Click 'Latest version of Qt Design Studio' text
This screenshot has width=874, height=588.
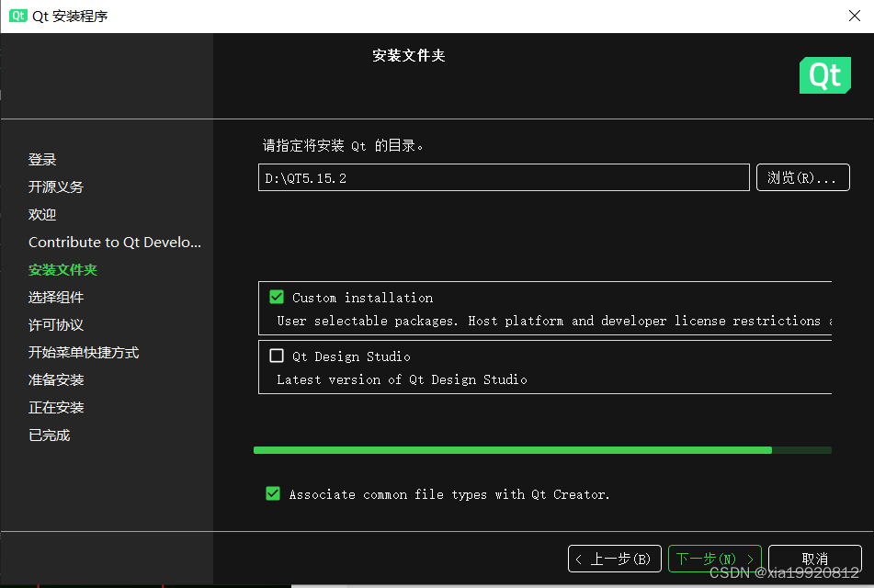point(402,379)
